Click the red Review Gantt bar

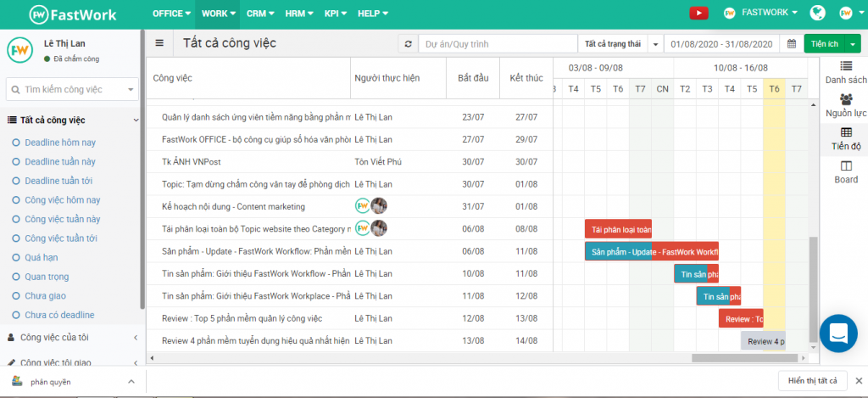[741, 318]
